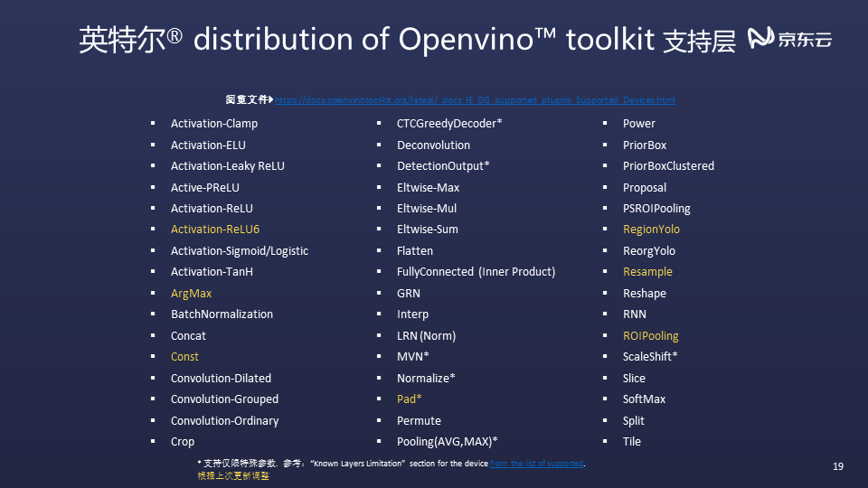Click the 'Activation-ReLU' white entry
Screen dimensions: 868x488
(212, 209)
